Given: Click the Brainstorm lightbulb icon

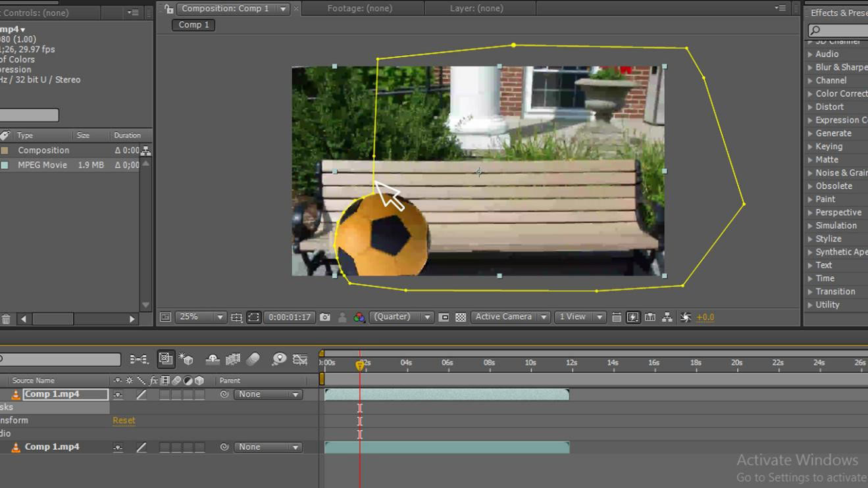Looking at the screenshot, I should point(279,359).
